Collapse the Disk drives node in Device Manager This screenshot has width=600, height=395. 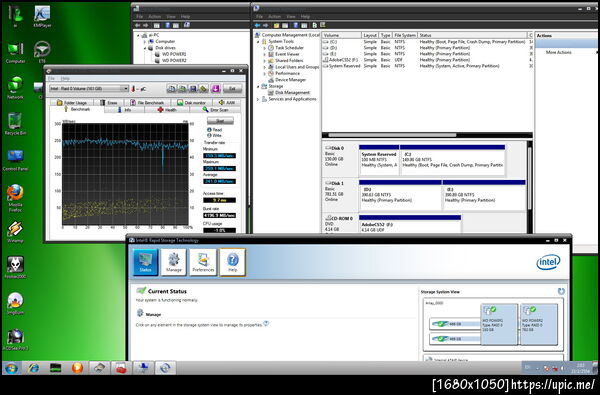[x=145, y=48]
